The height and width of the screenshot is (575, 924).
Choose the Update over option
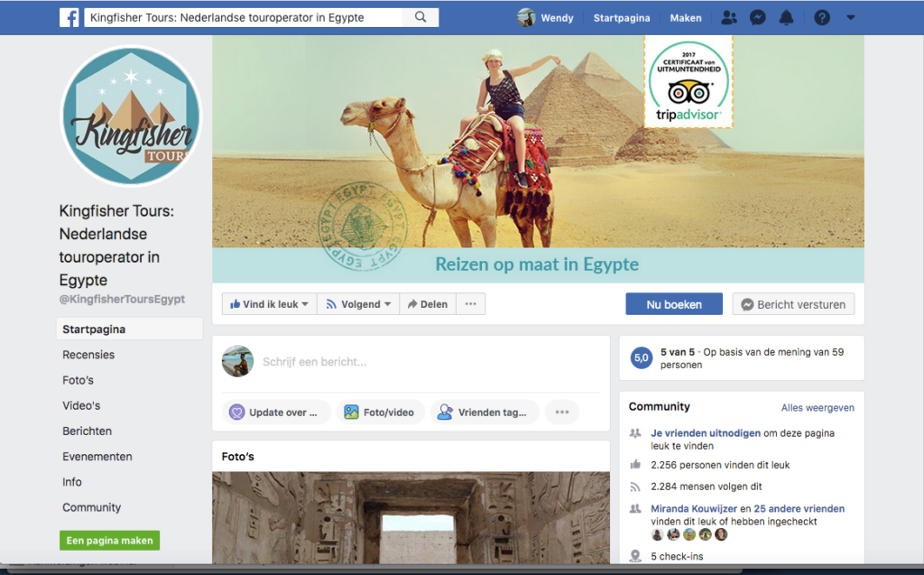coord(276,413)
